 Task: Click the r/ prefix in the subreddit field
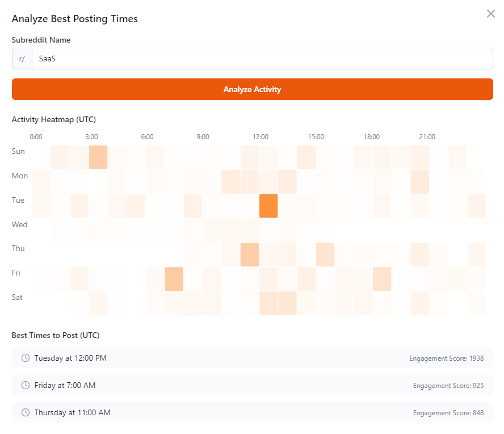(x=22, y=59)
